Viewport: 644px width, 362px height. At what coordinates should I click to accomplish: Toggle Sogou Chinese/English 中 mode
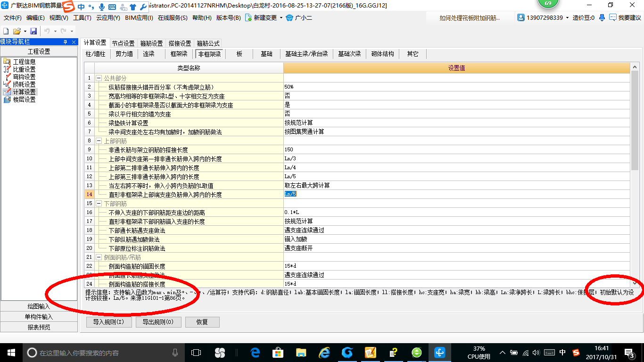tap(82, 7)
